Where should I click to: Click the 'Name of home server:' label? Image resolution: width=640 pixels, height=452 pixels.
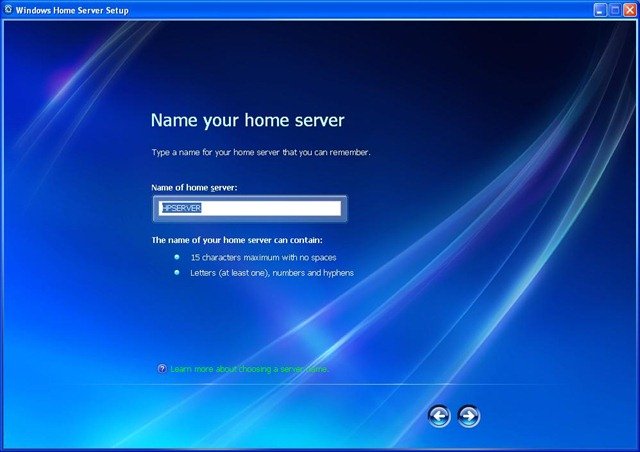click(194, 187)
